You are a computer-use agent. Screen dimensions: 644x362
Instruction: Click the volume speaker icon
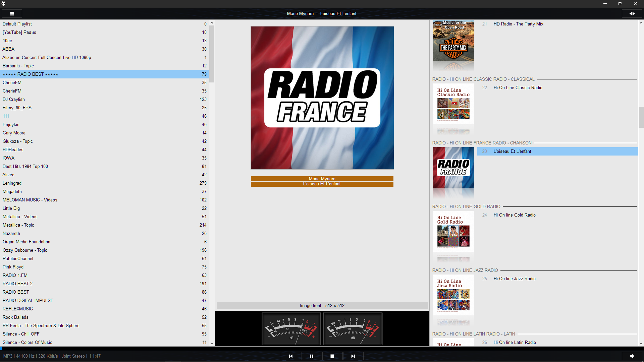click(x=632, y=356)
